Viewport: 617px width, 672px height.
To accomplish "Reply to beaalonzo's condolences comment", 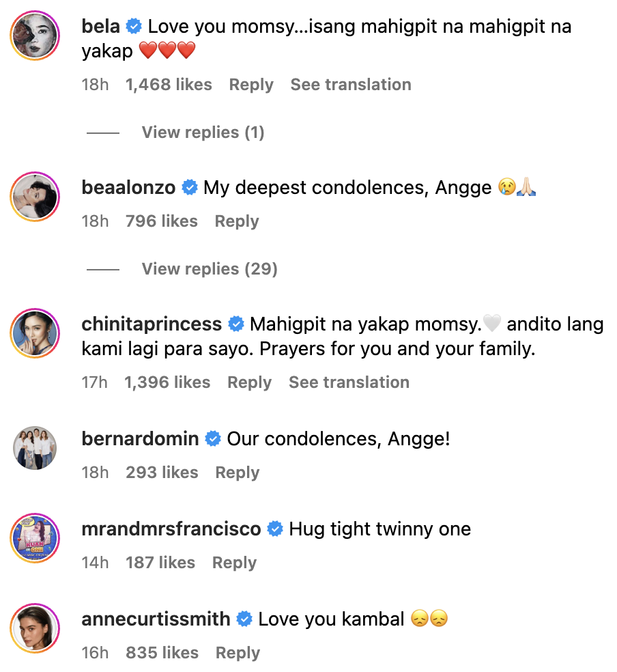I will coord(237,221).
